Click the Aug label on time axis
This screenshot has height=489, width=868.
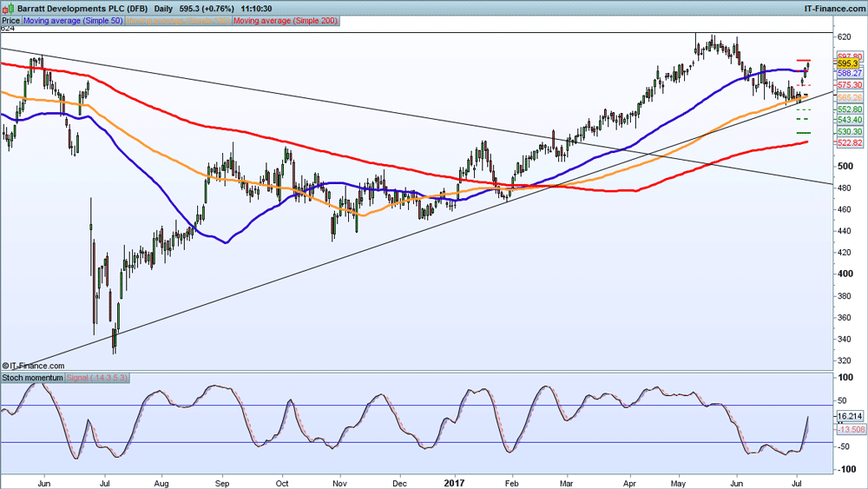pyautogui.click(x=161, y=484)
